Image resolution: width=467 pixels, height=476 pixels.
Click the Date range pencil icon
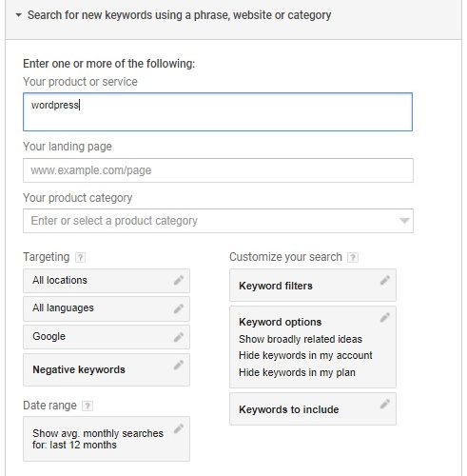coord(179,428)
